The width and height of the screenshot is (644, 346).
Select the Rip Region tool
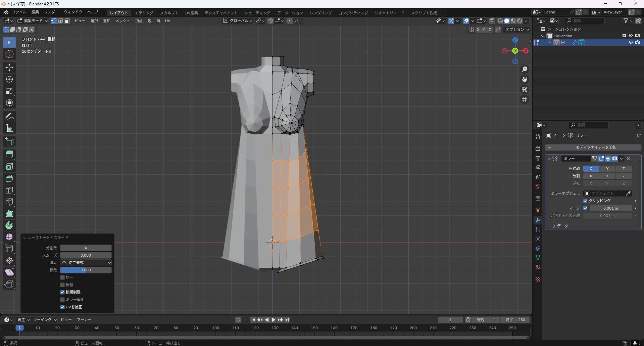[9, 284]
